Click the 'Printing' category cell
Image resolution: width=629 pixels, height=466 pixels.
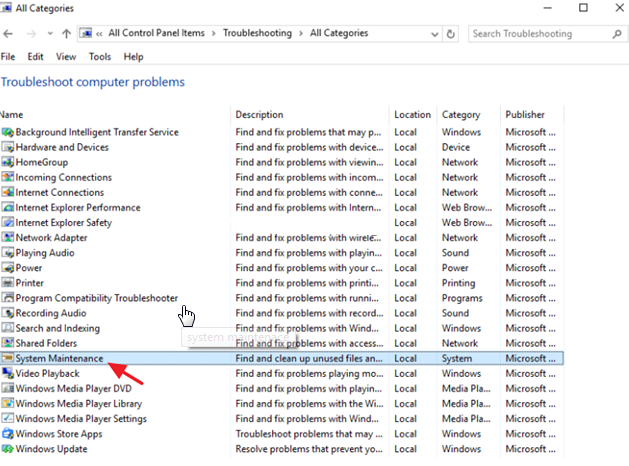459,283
